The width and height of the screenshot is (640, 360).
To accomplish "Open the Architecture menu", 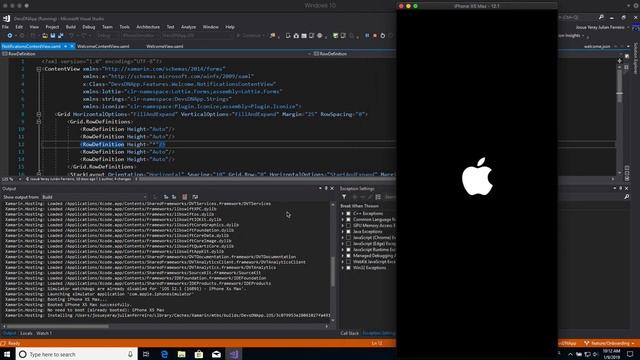I will coord(148,27).
